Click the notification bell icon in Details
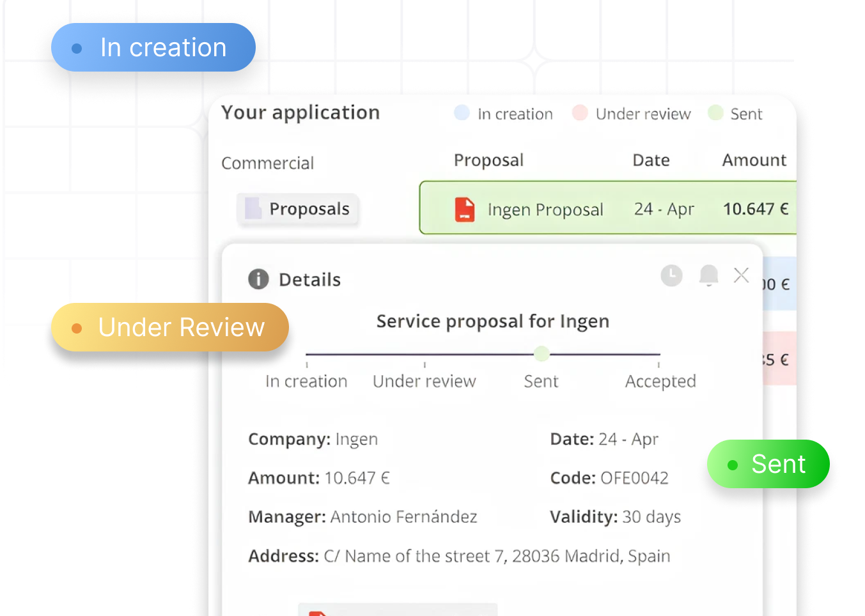 (708, 275)
